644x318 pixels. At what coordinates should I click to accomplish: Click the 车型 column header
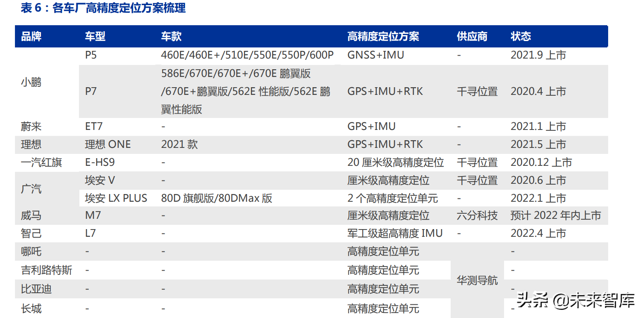[95, 36]
